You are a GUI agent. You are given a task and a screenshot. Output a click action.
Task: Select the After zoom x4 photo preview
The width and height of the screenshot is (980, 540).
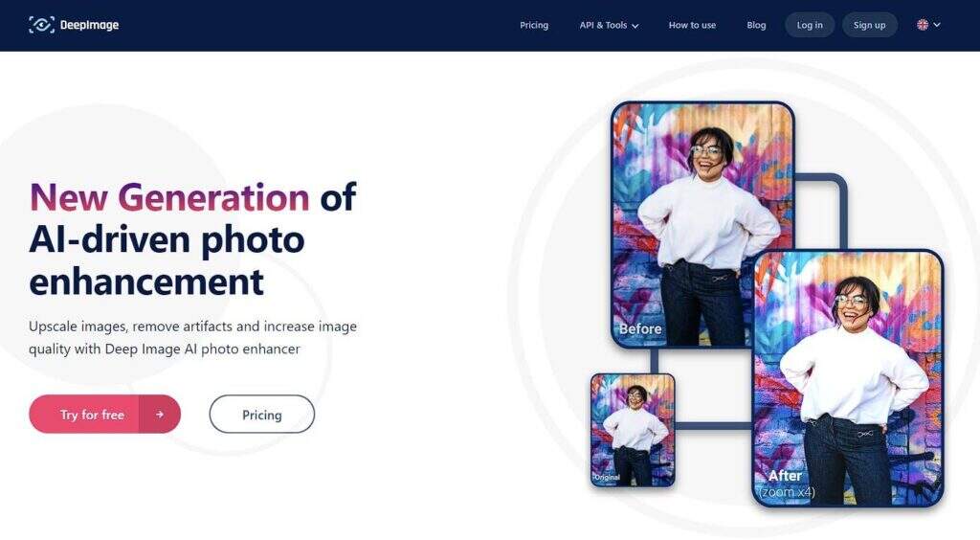tap(848, 378)
